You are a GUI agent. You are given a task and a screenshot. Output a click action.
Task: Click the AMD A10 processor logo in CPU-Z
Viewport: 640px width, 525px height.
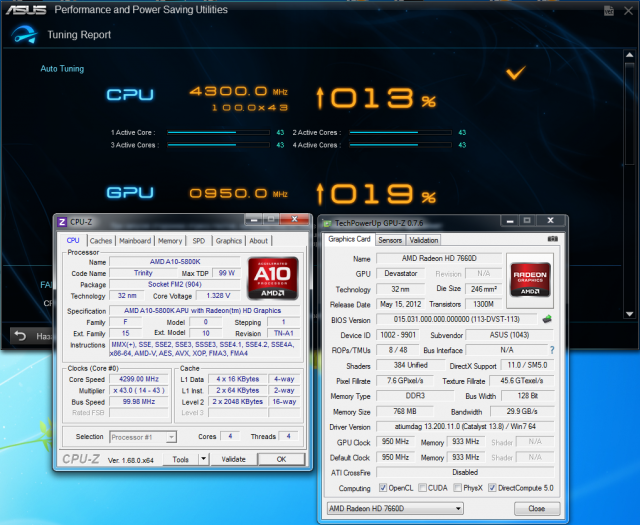pos(273,278)
